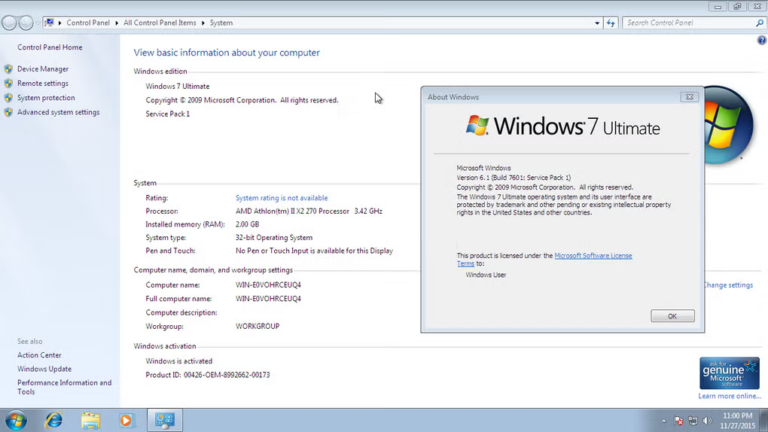
Task: Click System in the address breadcrumb
Action: pos(221,23)
